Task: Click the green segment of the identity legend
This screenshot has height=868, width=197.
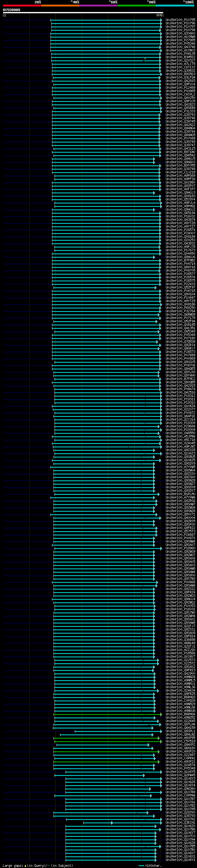Action: click(137, 6)
